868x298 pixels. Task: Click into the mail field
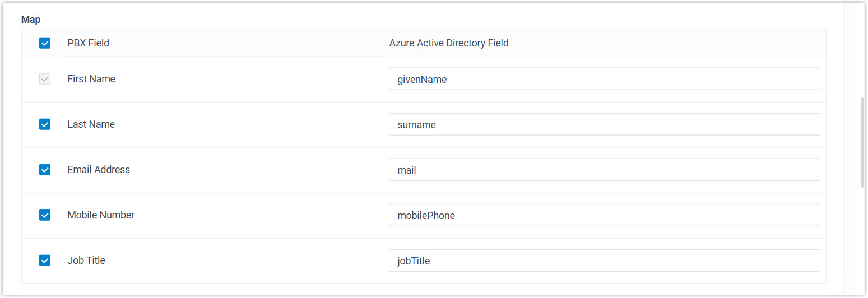[x=604, y=170]
